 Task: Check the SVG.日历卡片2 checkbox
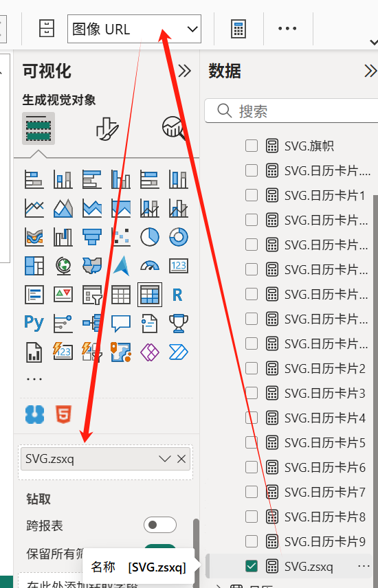pyautogui.click(x=252, y=368)
